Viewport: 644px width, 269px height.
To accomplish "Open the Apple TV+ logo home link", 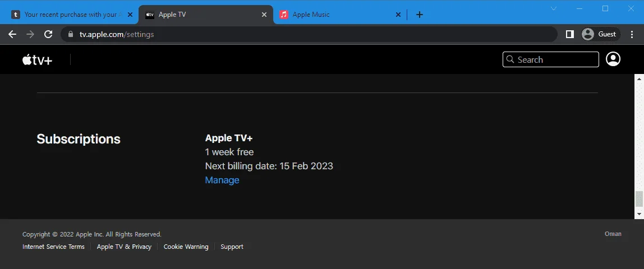I will pos(38,60).
